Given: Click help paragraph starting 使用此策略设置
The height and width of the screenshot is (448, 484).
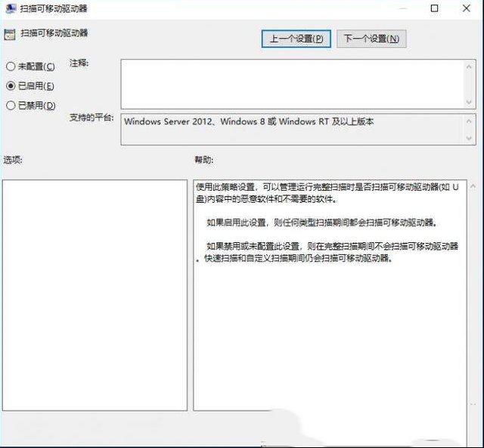Looking at the screenshot, I should click(327, 193).
